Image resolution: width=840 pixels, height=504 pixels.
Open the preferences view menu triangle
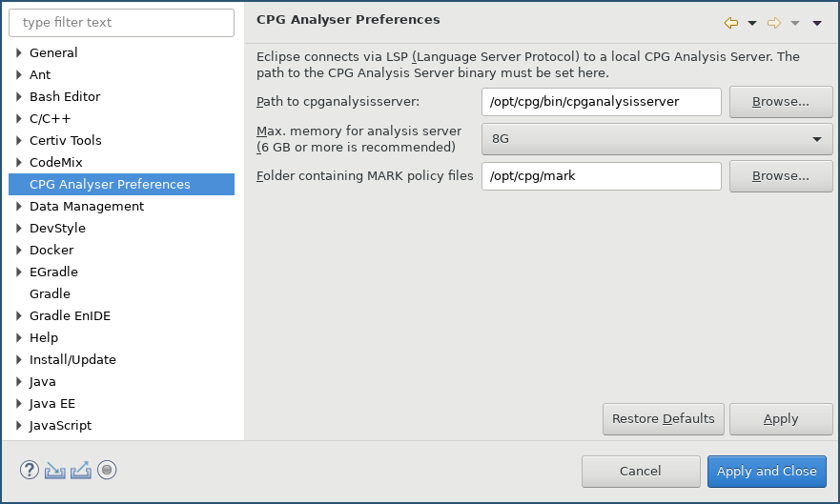[x=817, y=22]
